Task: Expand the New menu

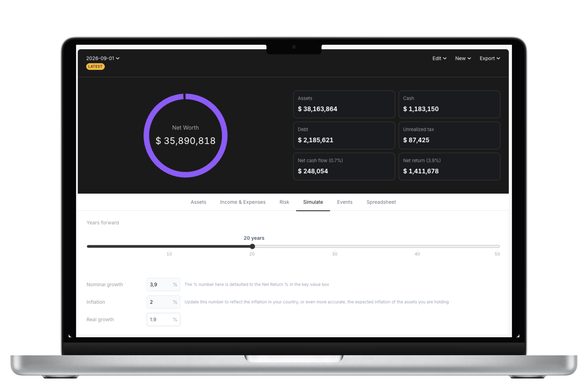Action: point(463,58)
